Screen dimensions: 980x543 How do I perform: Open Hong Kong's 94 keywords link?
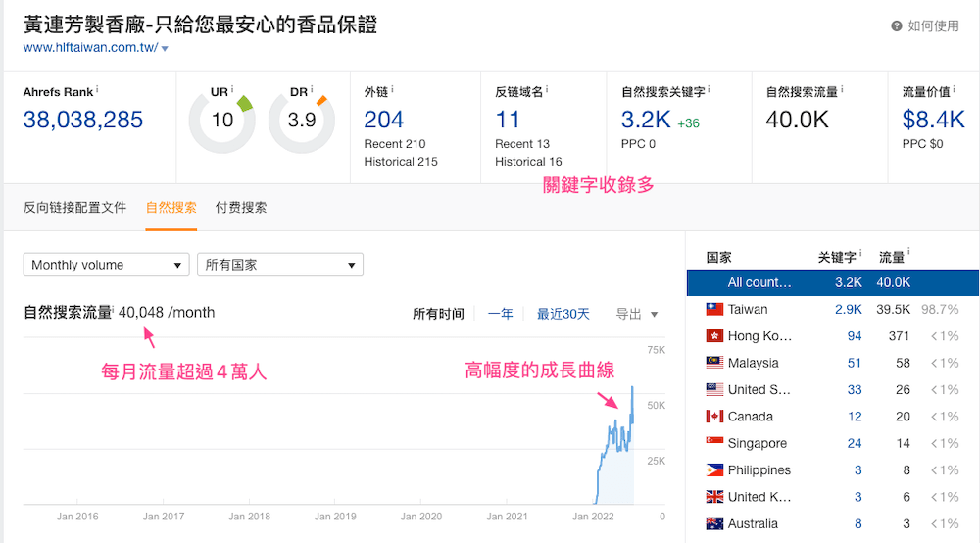point(855,336)
